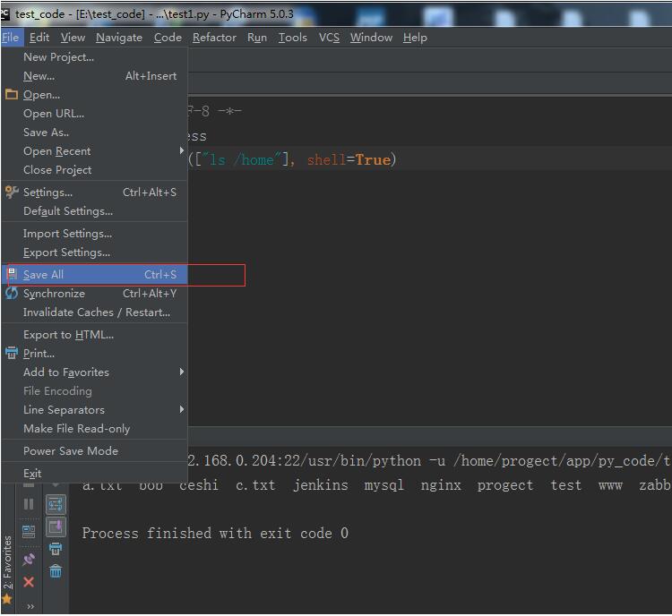Screen dimensions: 672x616
Task: Clear console with the trash can icon
Action: (56, 571)
